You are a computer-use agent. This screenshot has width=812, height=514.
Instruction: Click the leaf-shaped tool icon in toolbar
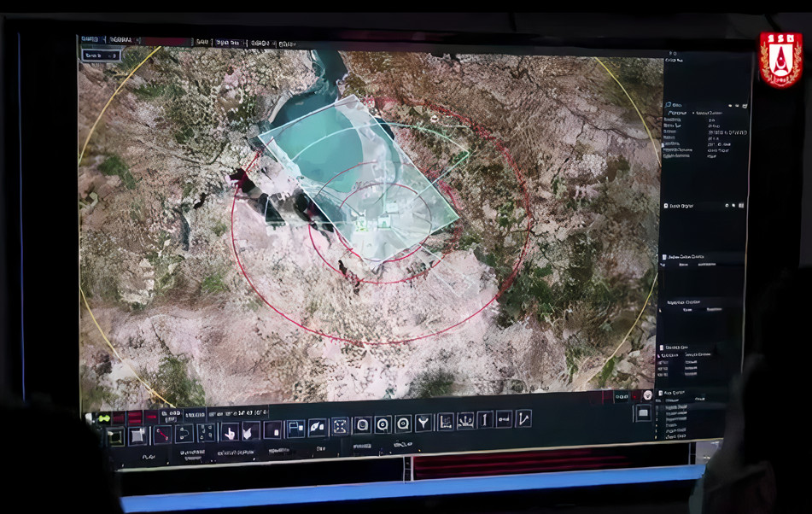click(317, 427)
